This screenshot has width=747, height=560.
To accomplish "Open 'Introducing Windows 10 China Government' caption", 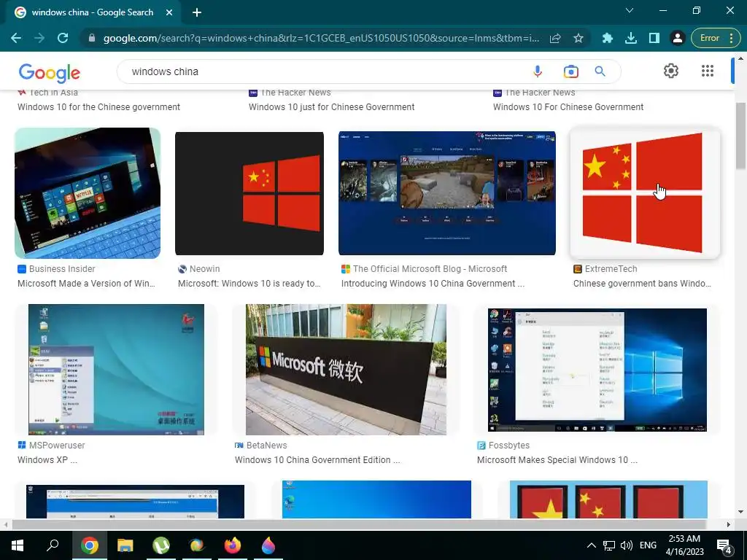I will 433,284.
